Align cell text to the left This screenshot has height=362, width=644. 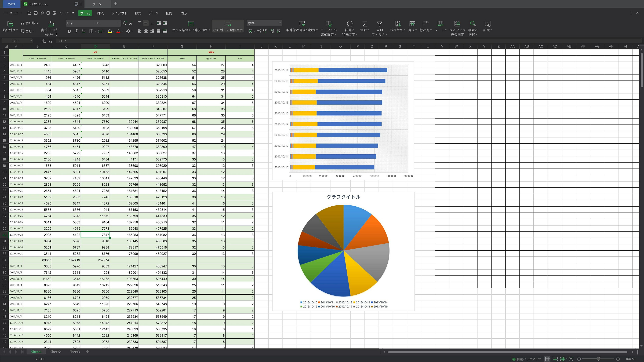[140, 31]
